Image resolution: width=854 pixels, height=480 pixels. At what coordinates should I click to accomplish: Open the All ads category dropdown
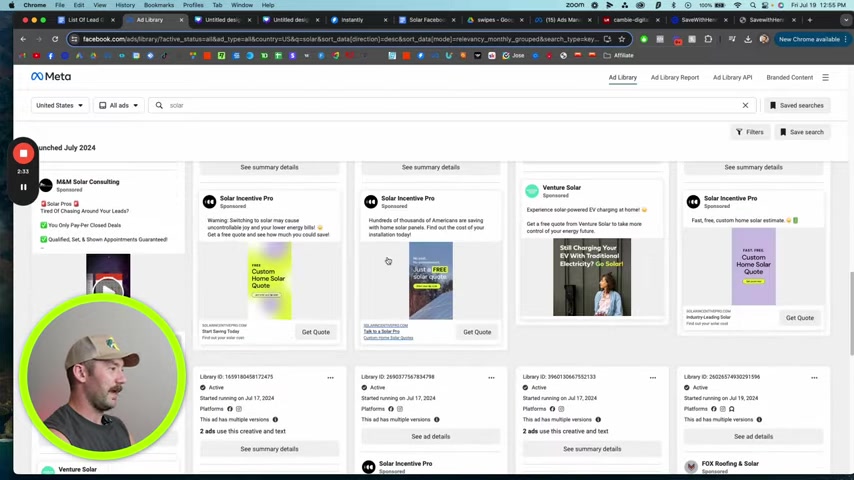click(x=119, y=105)
